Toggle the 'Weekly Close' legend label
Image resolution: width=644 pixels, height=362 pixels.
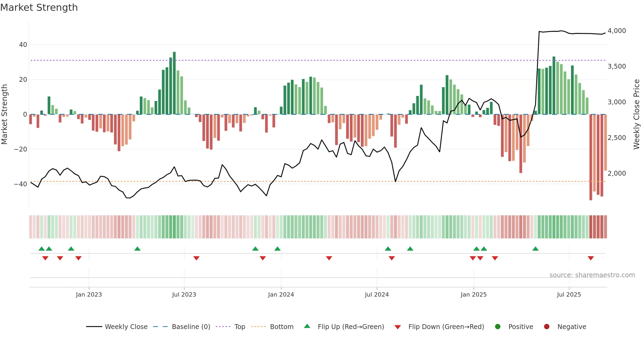point(126,327)
